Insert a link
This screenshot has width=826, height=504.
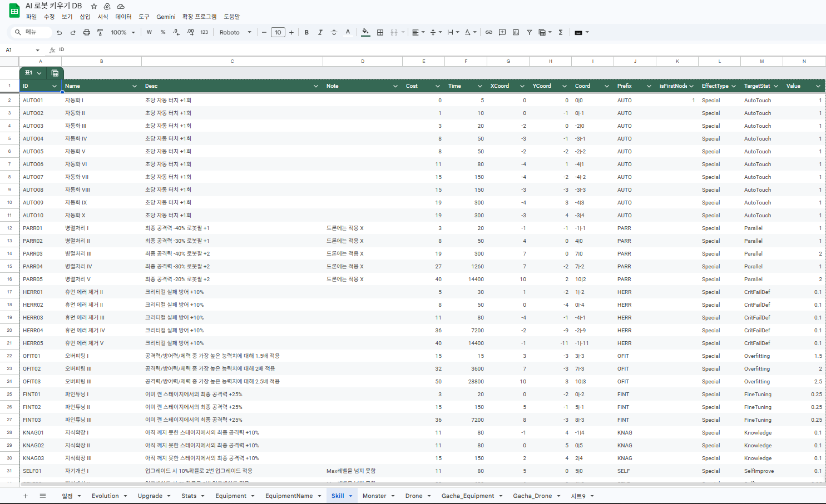coord(488,32)
